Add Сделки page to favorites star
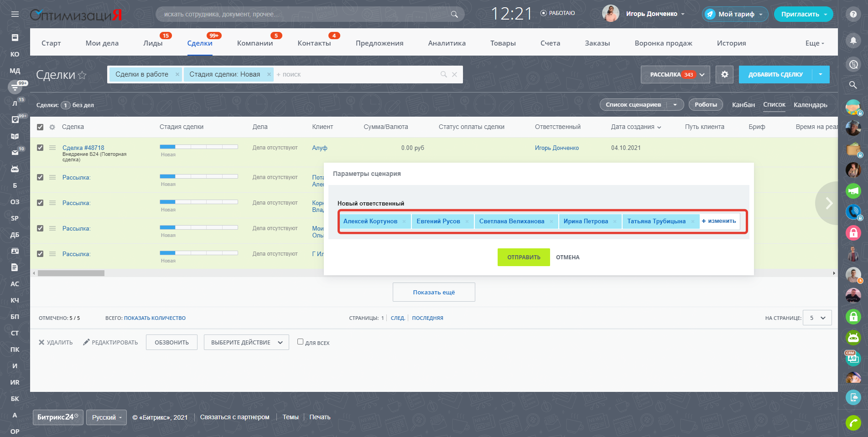The image size is (868, 437). tap(82, 75)
